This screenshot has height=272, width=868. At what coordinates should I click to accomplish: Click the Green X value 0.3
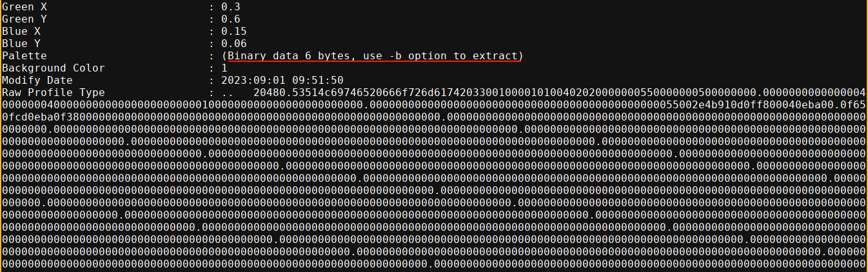230,7
